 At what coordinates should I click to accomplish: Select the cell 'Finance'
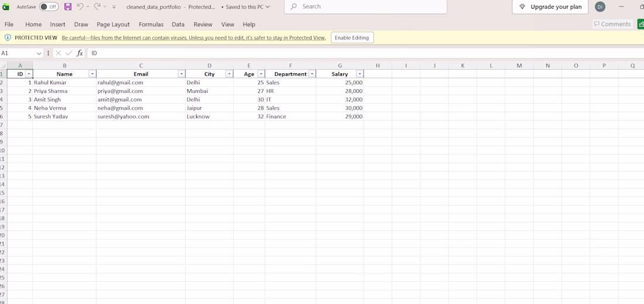pos(290,117)
